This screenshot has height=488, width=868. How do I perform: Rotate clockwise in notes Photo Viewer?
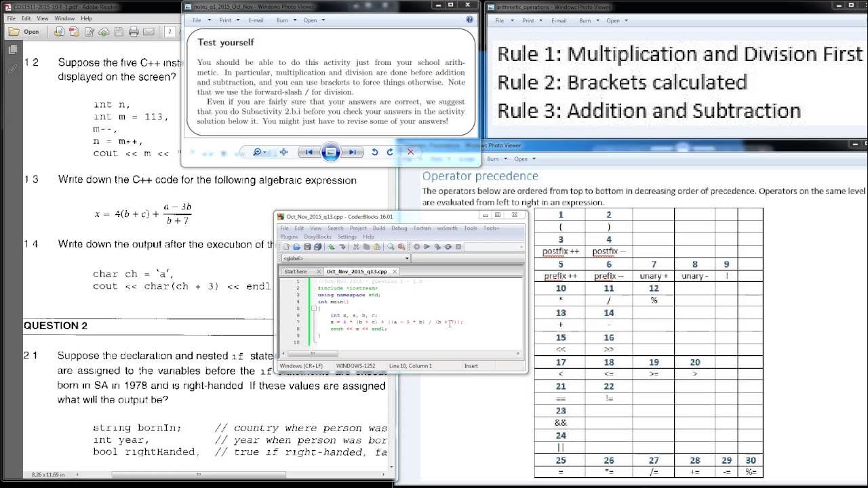point(390,152)
